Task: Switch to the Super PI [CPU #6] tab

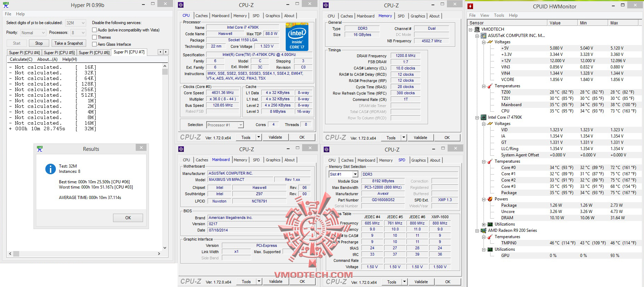Action: (x=94, y=53)
